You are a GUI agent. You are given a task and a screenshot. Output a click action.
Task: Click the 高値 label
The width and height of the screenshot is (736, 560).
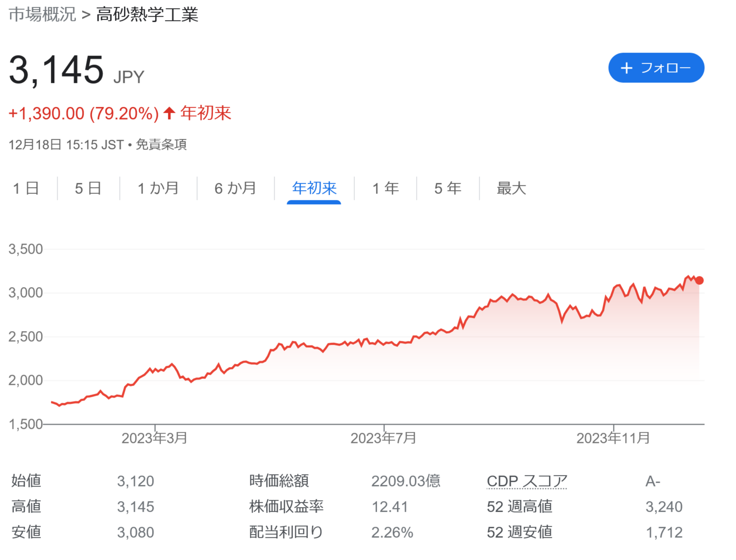pos(26,507)
